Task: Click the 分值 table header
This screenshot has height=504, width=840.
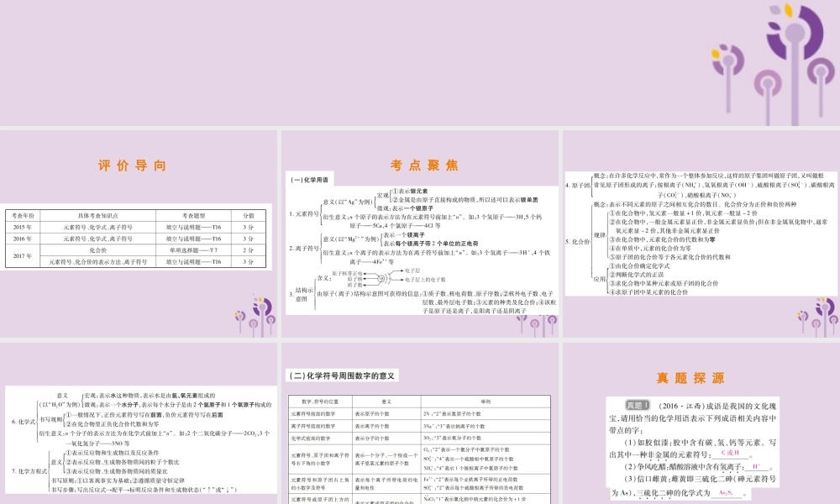Action: click(248, 215)
